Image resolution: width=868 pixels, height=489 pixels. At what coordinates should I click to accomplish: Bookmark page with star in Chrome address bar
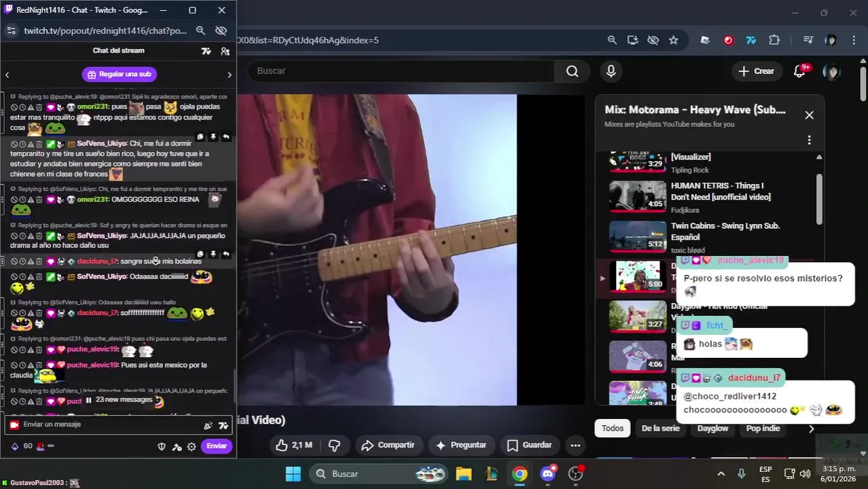(673, 40)
